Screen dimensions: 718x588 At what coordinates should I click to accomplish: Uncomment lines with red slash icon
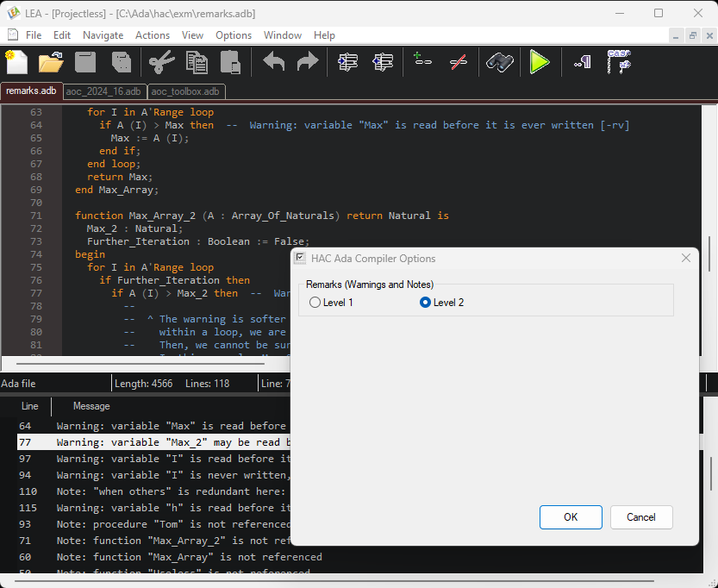pos(458,62)
